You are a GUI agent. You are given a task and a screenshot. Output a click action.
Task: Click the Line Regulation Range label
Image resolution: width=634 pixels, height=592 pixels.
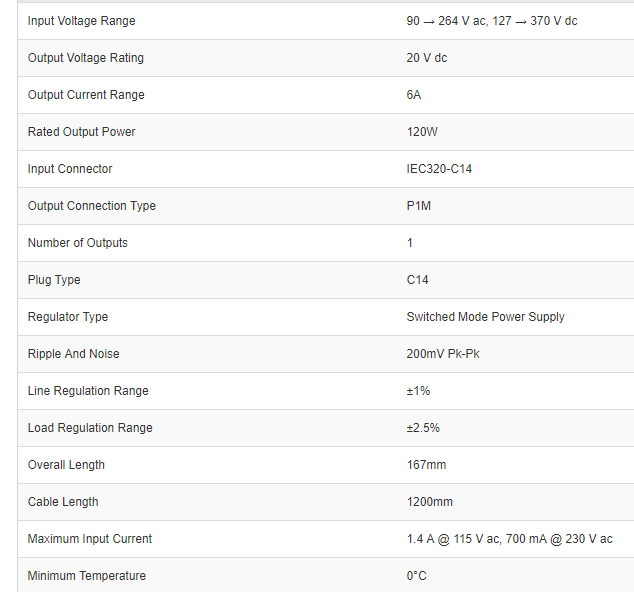88,391
